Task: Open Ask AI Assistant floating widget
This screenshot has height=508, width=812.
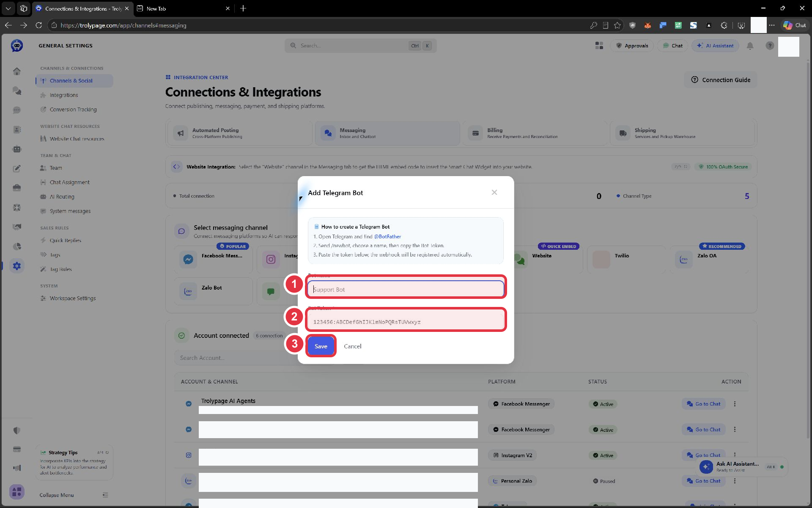Action: 742,467
